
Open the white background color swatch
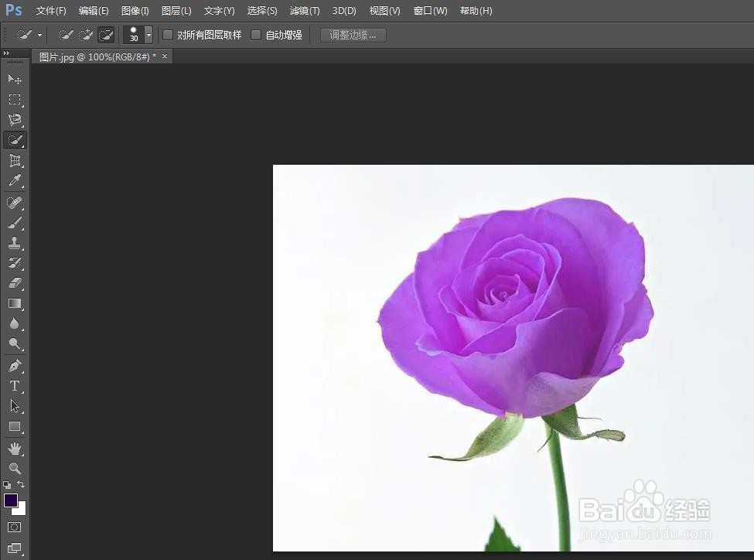(21, 510)
